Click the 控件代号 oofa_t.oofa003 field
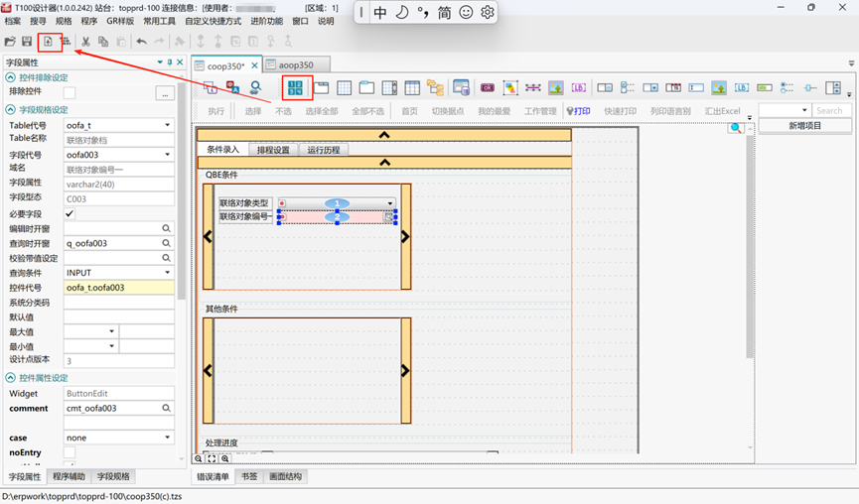This screenshot has height=504, width=859. tap(119, 288)
